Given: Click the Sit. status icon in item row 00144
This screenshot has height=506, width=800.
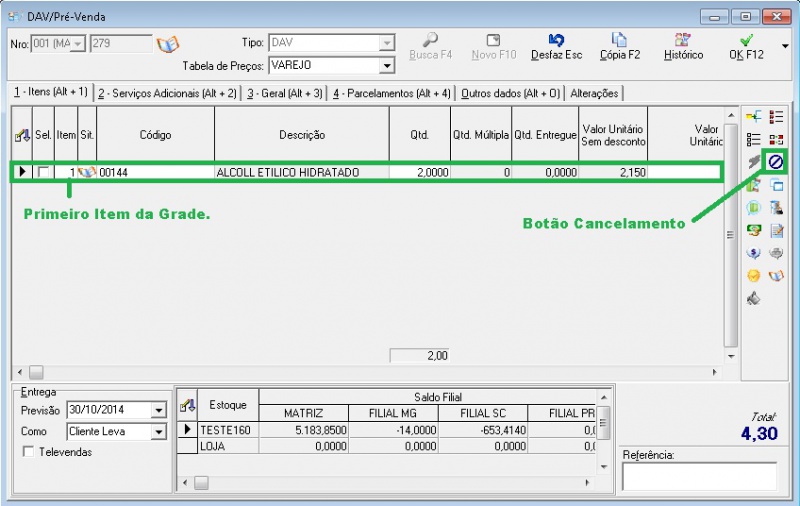Looking at the screenshot, I should click(87, 172).
